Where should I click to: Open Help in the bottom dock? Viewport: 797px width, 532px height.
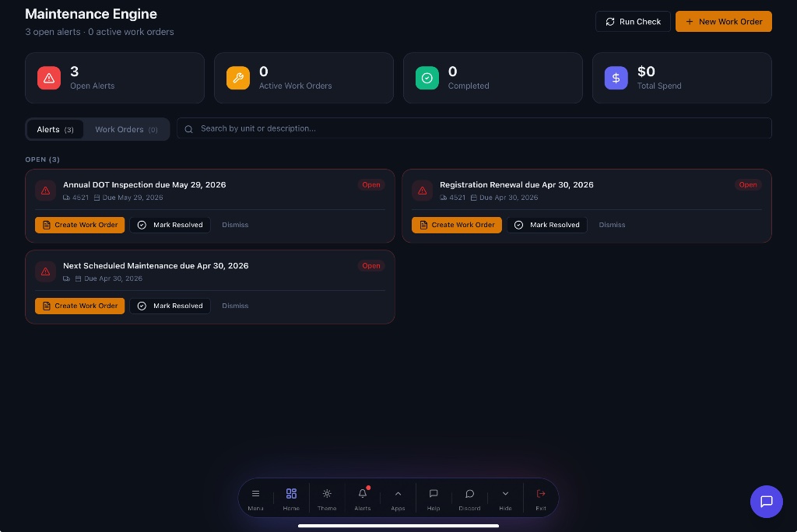click(434, 499)
